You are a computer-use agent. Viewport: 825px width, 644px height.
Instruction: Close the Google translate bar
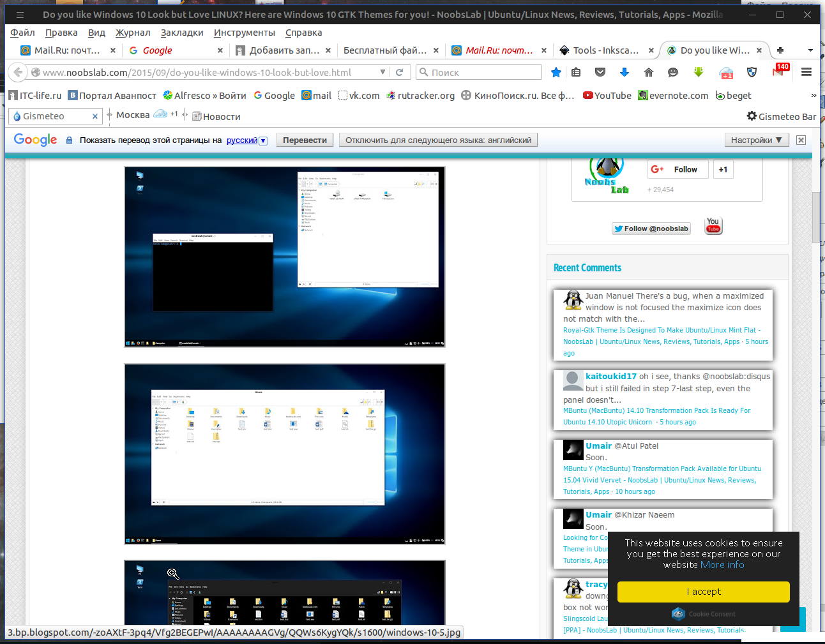pyautogui.click(x=801, y=140)
